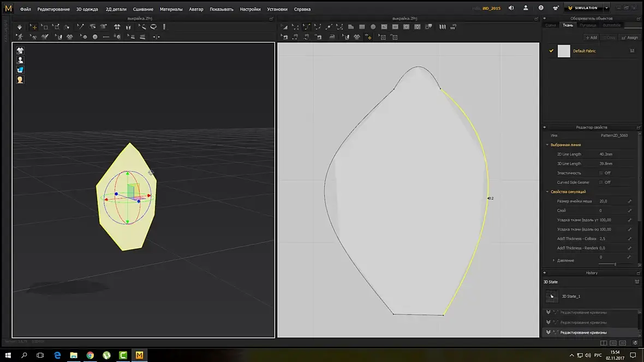Select the Edit Curvature tool in 2D toolbar
Image resolution: width=644 pixels, height=362 pixels.
click(306, 27)
